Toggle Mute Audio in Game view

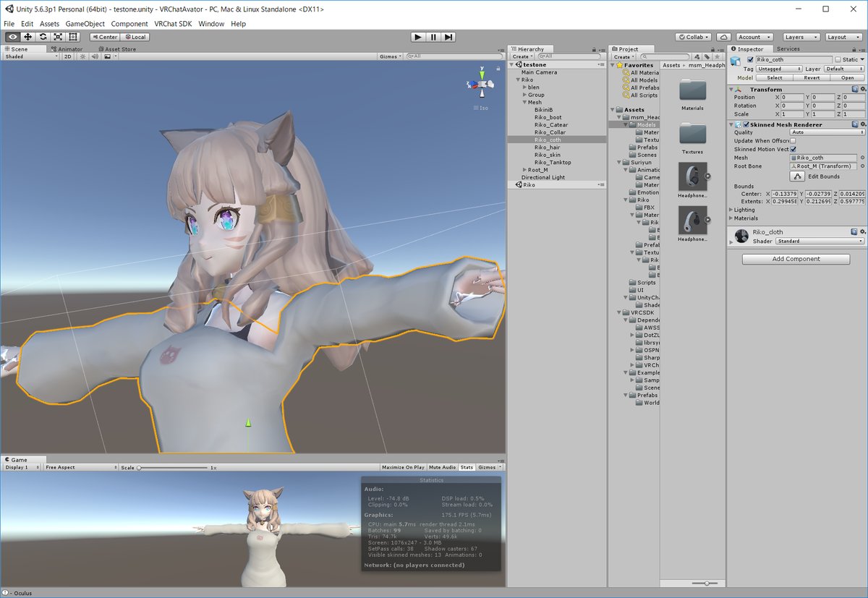(x=443, y=467)
